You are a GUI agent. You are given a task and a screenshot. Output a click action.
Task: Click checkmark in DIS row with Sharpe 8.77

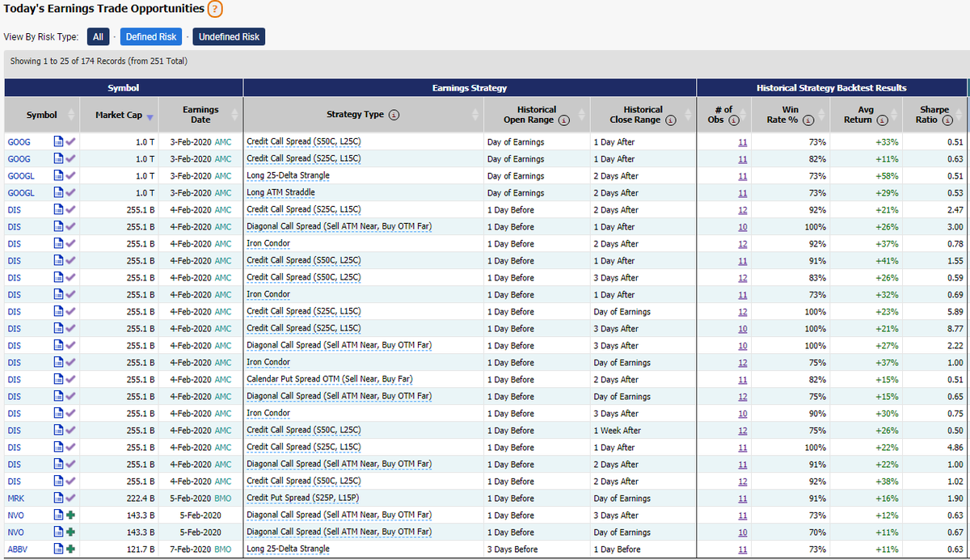(x=70, y=329)
